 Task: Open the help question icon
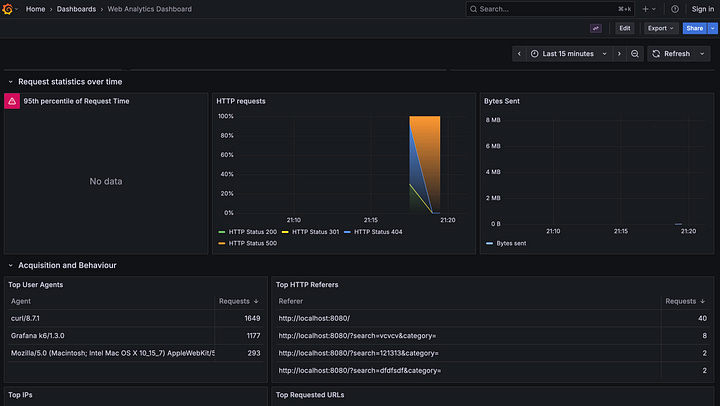[x=675, y=9]
